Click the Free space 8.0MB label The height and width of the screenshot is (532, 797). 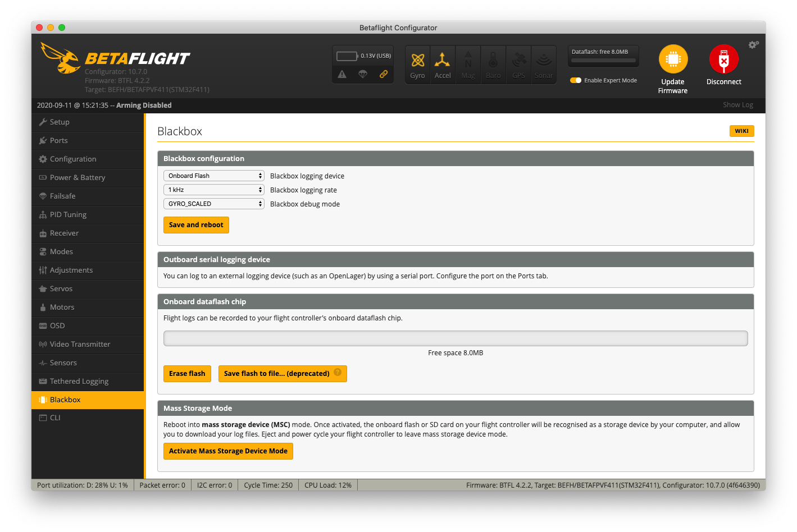point(456,353)
